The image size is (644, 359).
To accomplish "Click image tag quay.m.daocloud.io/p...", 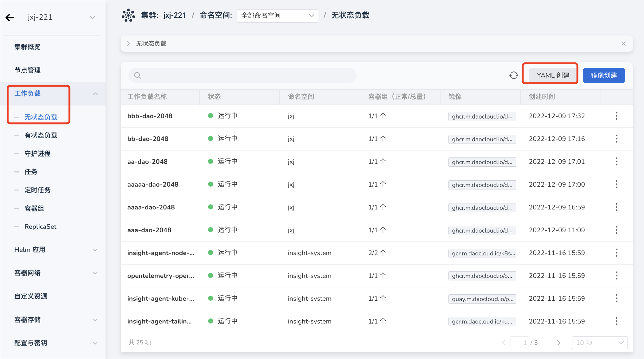I will tap(482, 299).
